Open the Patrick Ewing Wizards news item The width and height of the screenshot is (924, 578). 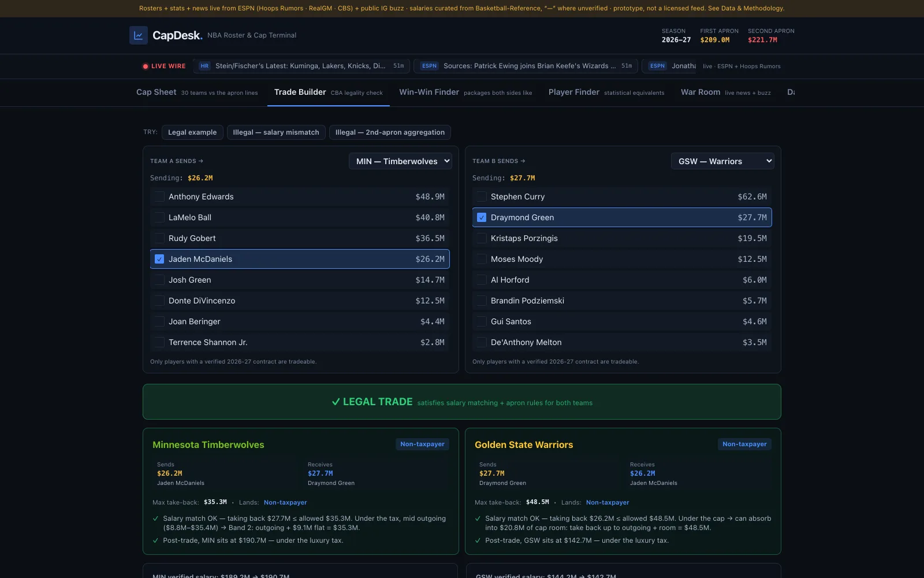click(526, 66)
